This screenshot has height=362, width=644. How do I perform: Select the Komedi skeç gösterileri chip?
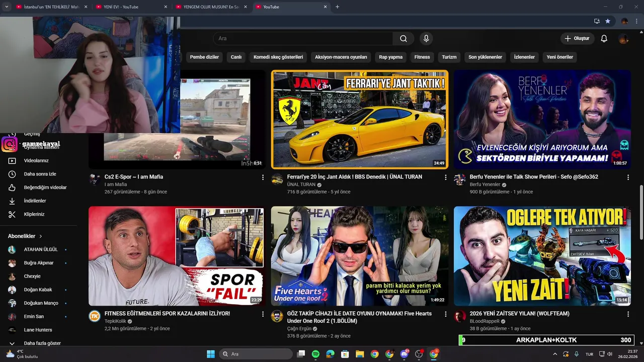click(278, 57)
